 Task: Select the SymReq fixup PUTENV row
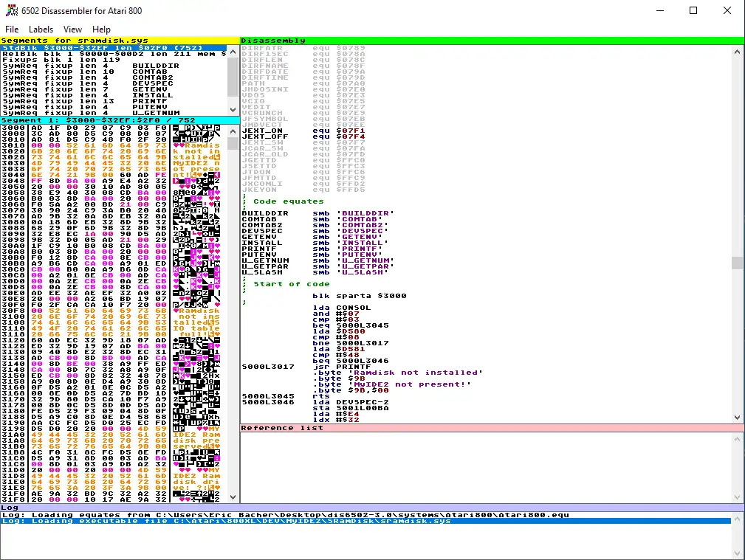(x=114, y=107)
